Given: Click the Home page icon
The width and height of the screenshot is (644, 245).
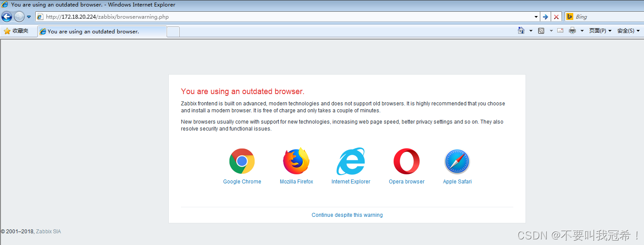Looking at the screenshot, I should pos(521,31).
